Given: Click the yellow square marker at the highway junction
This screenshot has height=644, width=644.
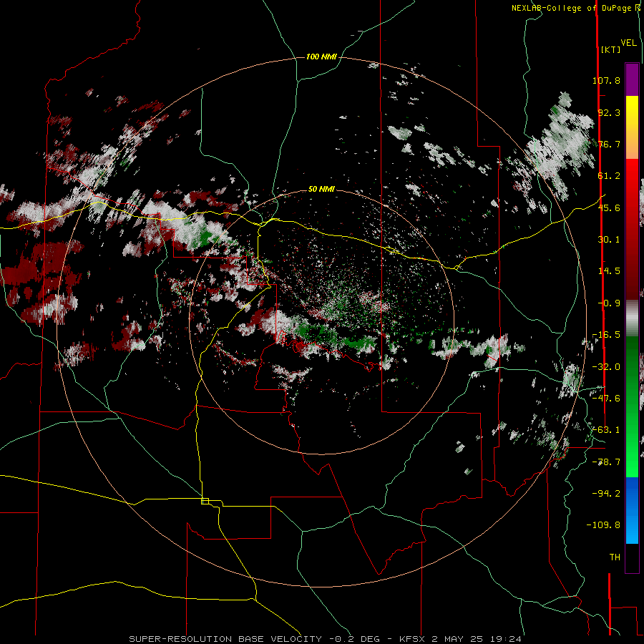Looking at the screenshot, I should [205, 501].
